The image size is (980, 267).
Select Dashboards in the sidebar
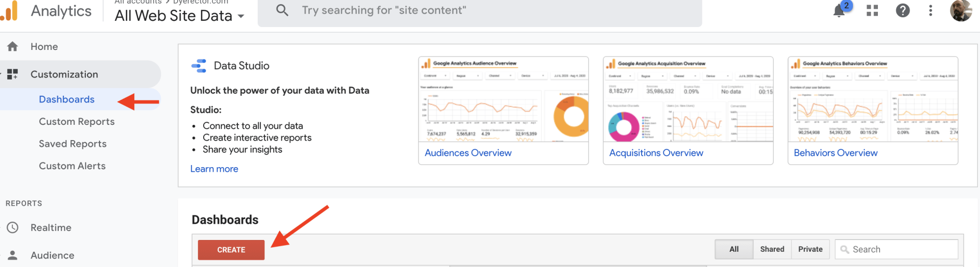click(67, 99)
